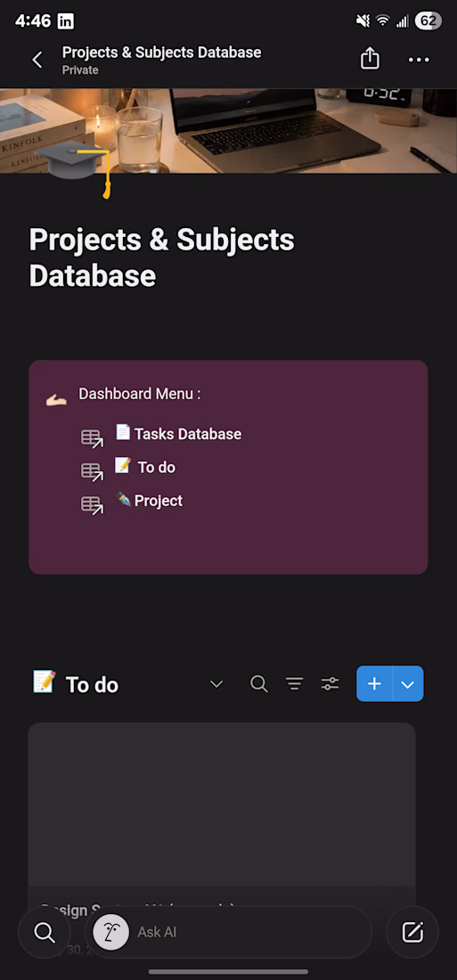Tap the back arrow in header
Viewport: 457px width, 980px height.
(x=37, y=60)
